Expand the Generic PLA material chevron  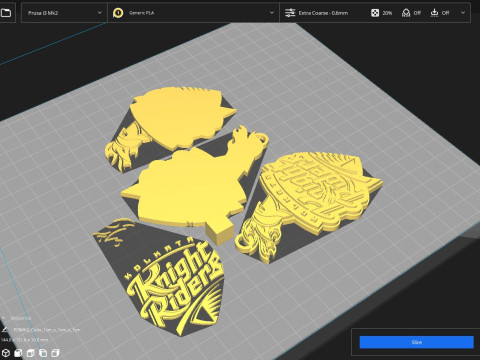(x=272, y=13)
